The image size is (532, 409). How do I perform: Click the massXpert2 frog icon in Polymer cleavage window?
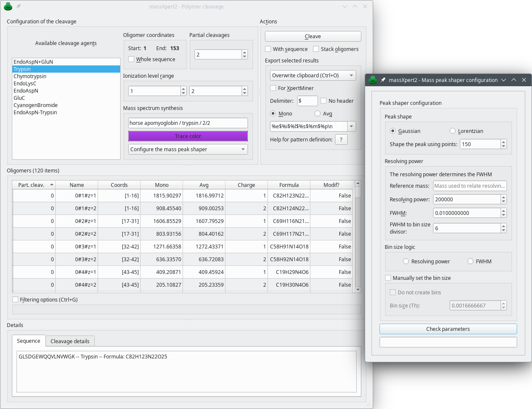(8, 6)
